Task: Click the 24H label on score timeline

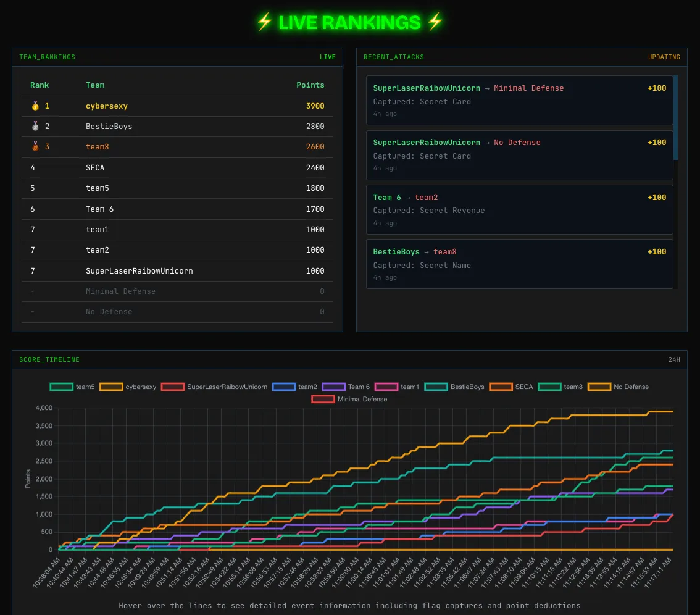Action: click(x=674, y=360)
